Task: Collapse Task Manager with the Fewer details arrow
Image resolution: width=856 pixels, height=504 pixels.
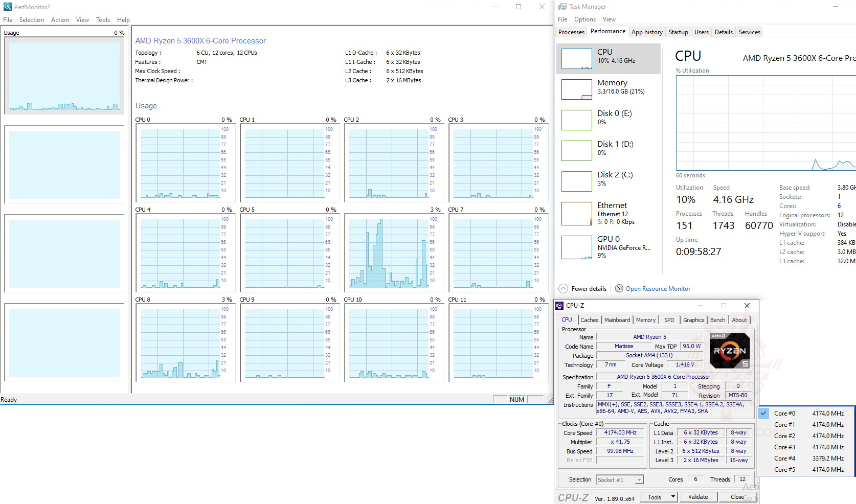Action: click(x=563, y=288)
